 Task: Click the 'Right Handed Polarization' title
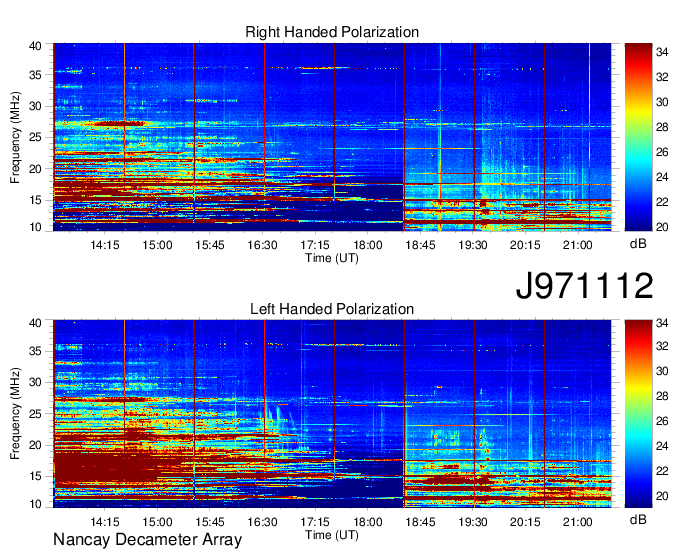click(332, 32)
